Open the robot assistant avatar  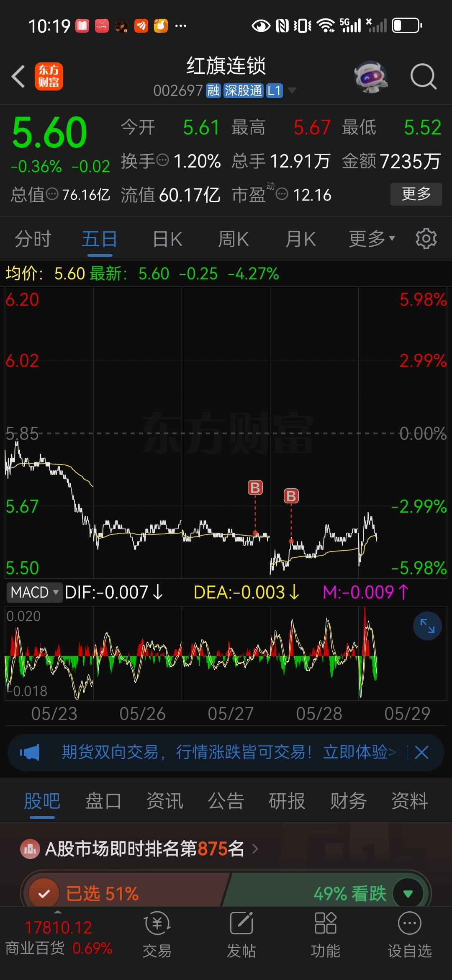click(370, 77)
